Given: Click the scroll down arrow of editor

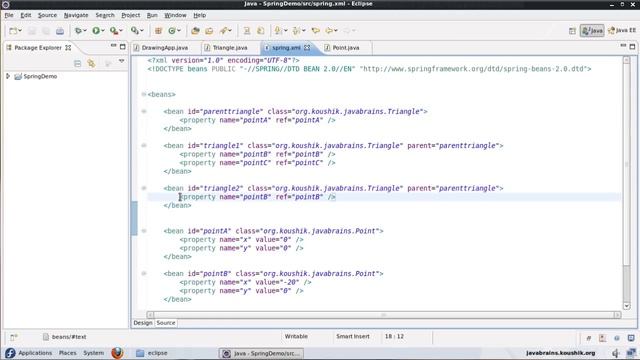Looking at the screenshot, I should (627, 306).
